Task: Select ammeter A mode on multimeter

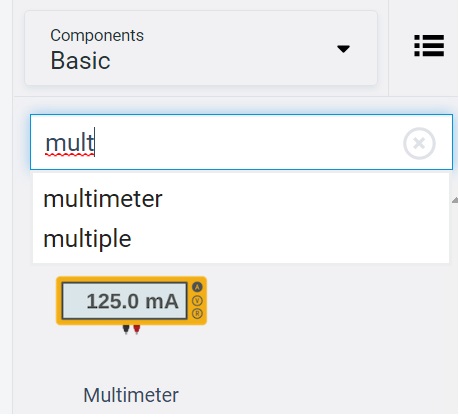Action: coord(197,287)
